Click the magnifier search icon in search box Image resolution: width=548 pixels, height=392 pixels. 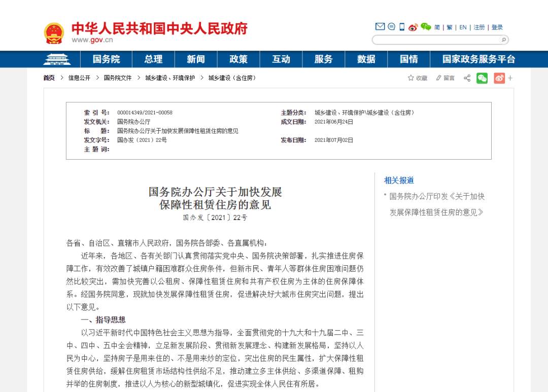click(x=504, y=40)
